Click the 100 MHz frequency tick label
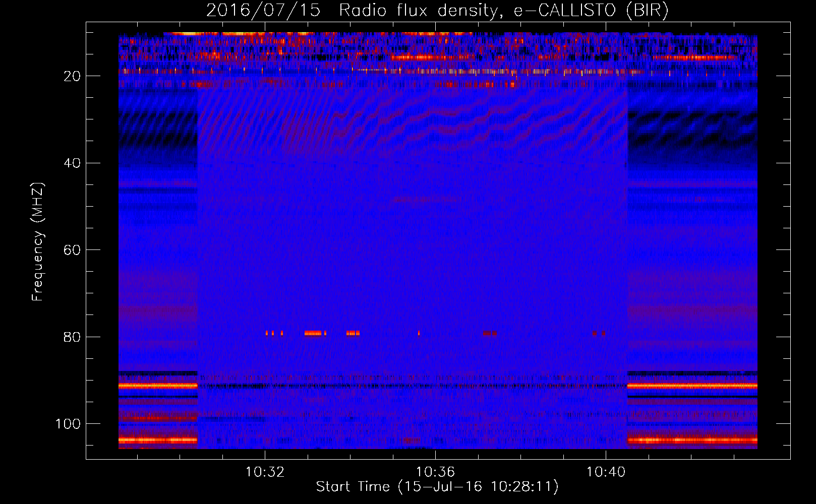Screen dimensions: 816x504 [68, 424]
